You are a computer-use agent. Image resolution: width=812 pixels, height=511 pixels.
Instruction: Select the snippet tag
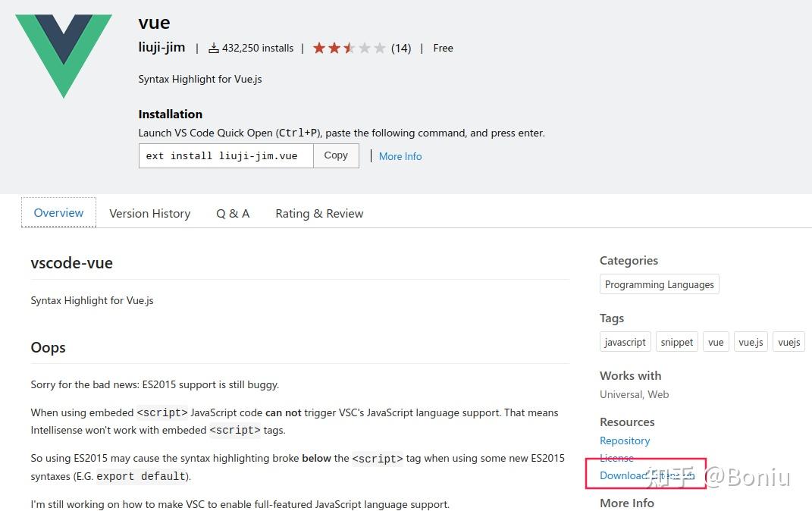point(676,342)
